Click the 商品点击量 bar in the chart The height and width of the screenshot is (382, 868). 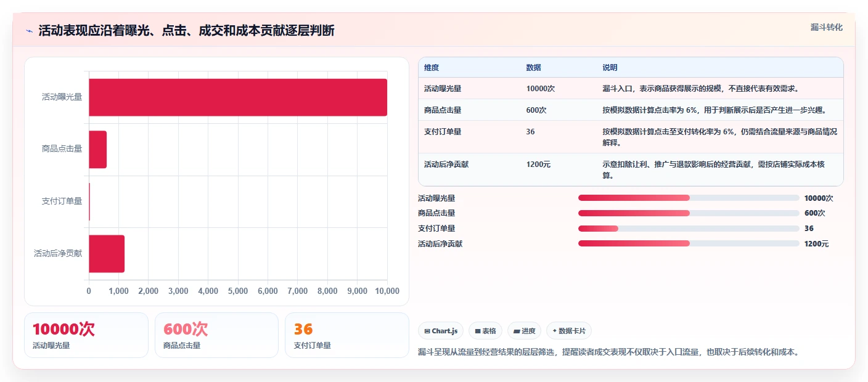97,149
